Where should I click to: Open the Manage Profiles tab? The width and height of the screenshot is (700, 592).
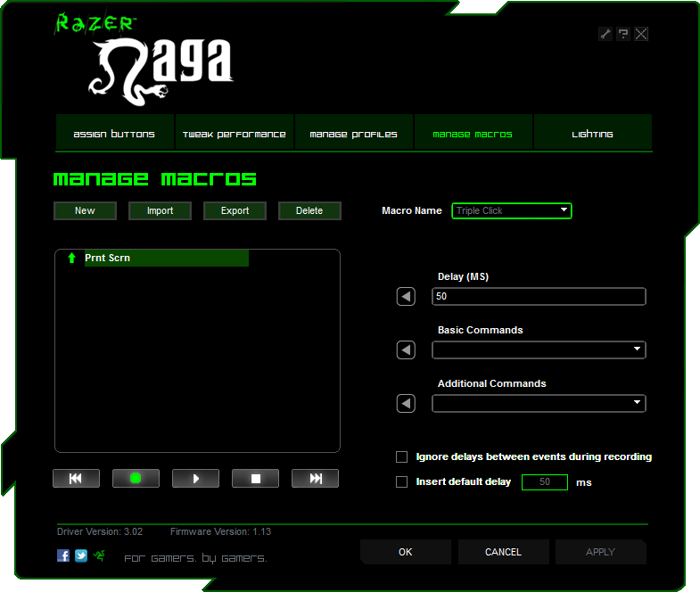[x=354, y=134]
